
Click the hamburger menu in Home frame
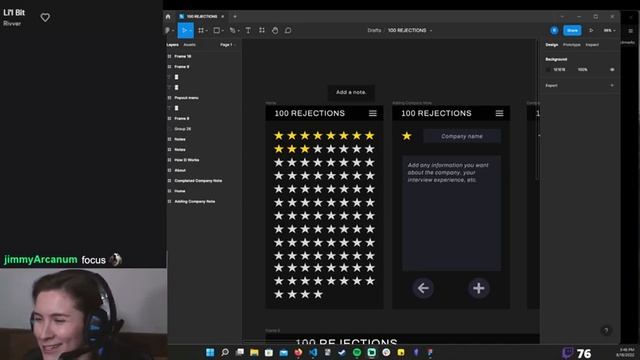(373, 113)
